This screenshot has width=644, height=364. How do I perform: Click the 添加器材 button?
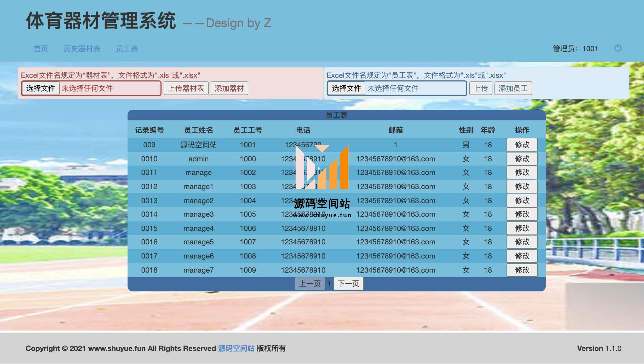click(x=229, y=88)
